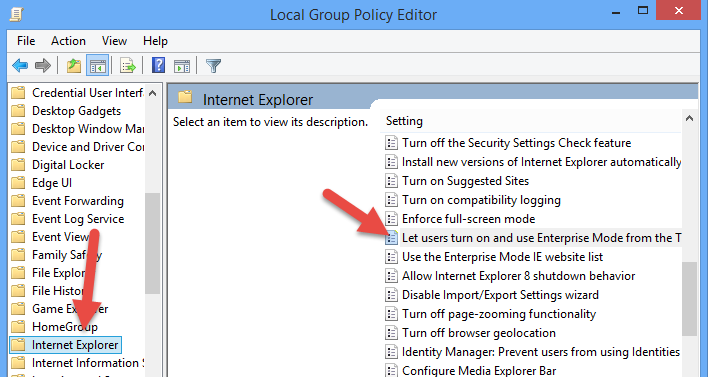The width and height of the screenshot is (708, 377).
Task: Click the folder icon beside Edge UI
Action: click(x=18, y=183)
